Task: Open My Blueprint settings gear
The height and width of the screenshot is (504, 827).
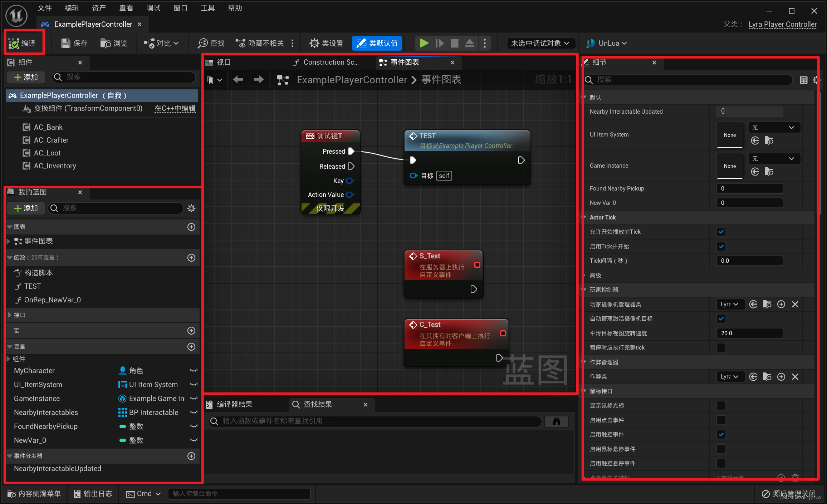Action: (191, 208)
